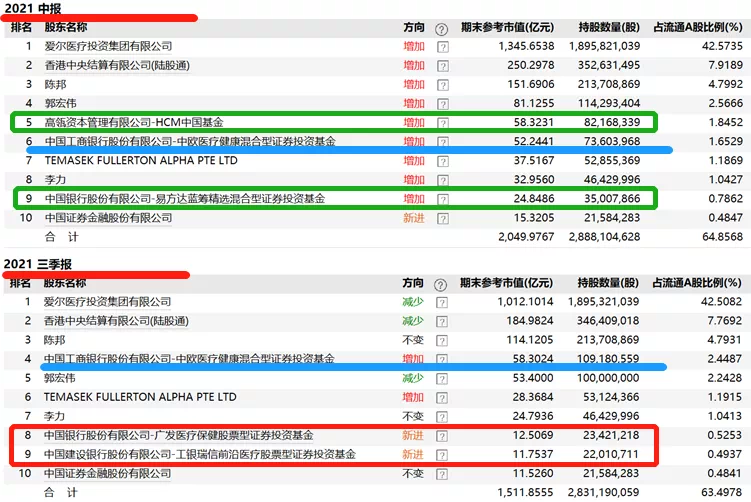The width and height of the screenshot is (751, 502).
Task: Open 爱尔医疗投资集团有限公司 link in 中报 table
Action: (108, 46)
